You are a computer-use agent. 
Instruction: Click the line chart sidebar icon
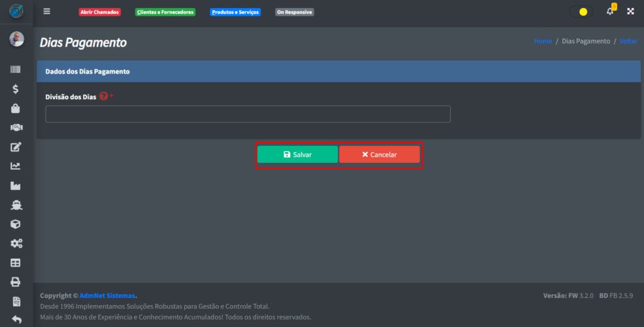tap(16, 166)
